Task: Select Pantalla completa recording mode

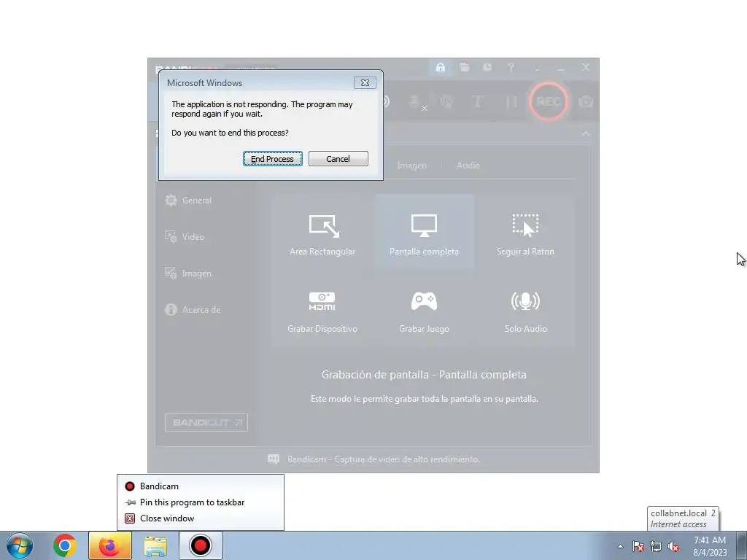Action: (424, 233)
